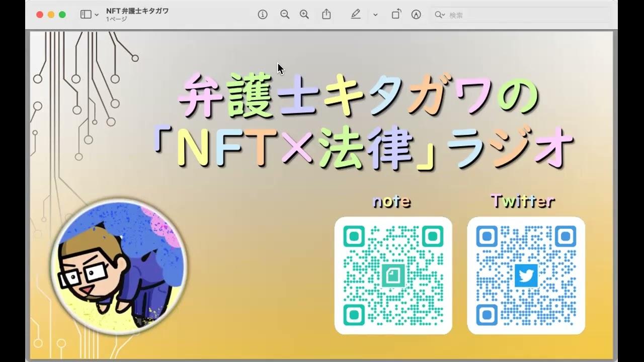Maximize the Preview window
Image resolution: width=644 pixels, height=362 pixels.
(62, 15)
